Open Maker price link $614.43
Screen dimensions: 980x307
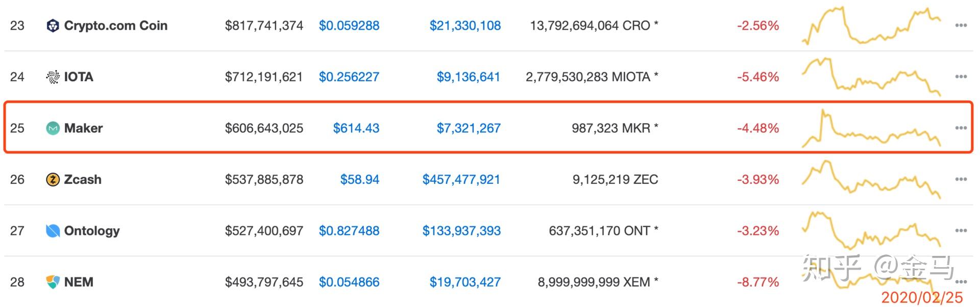[356, 128]
